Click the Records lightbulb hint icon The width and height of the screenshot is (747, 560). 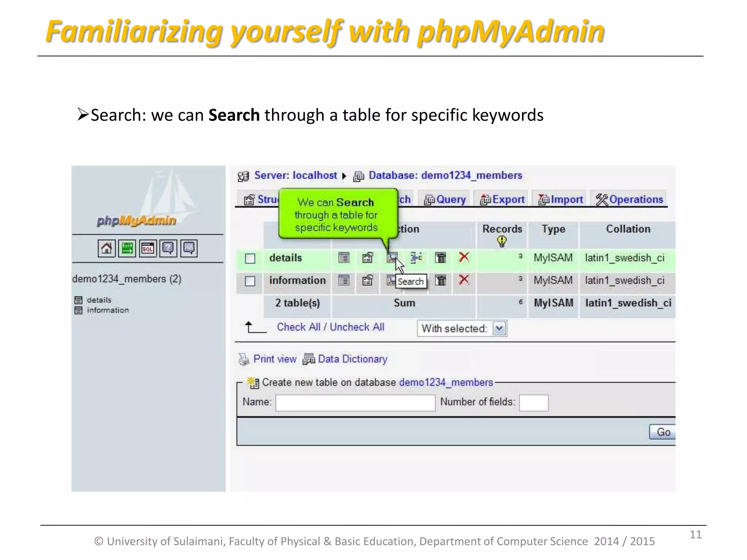pyautogui.click(x=502, y=241)
